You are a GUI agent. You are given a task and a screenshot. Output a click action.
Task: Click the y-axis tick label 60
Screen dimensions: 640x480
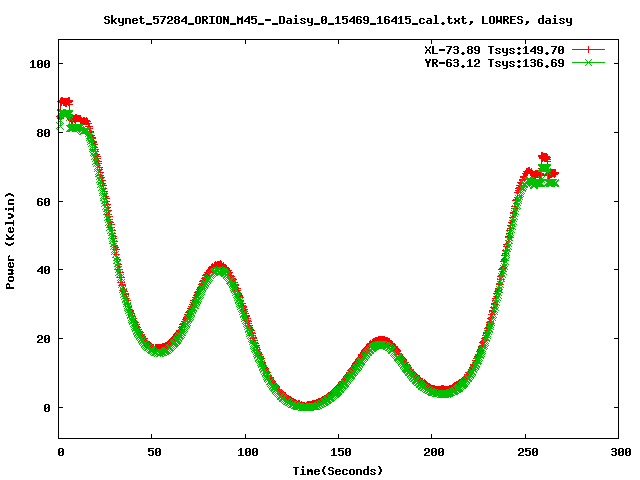43,202
